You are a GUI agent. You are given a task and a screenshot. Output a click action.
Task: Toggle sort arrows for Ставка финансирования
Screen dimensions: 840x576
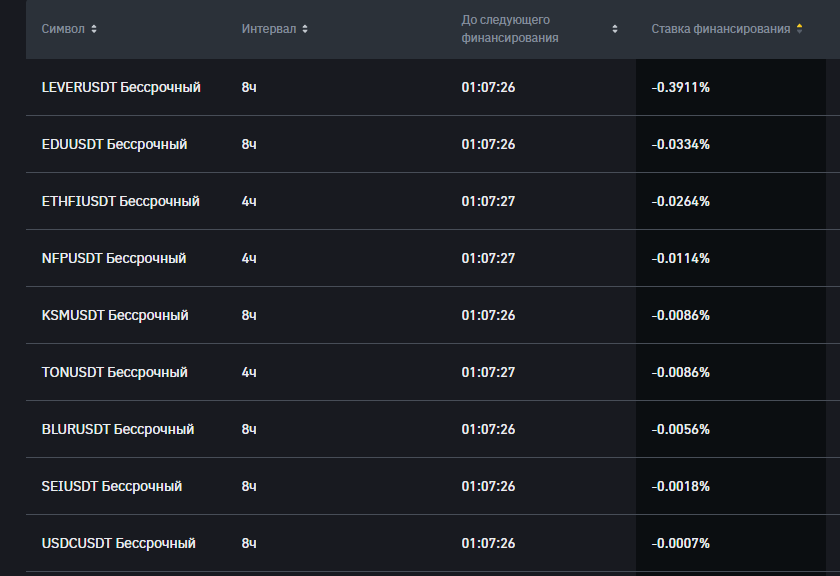tap(799, 29)
